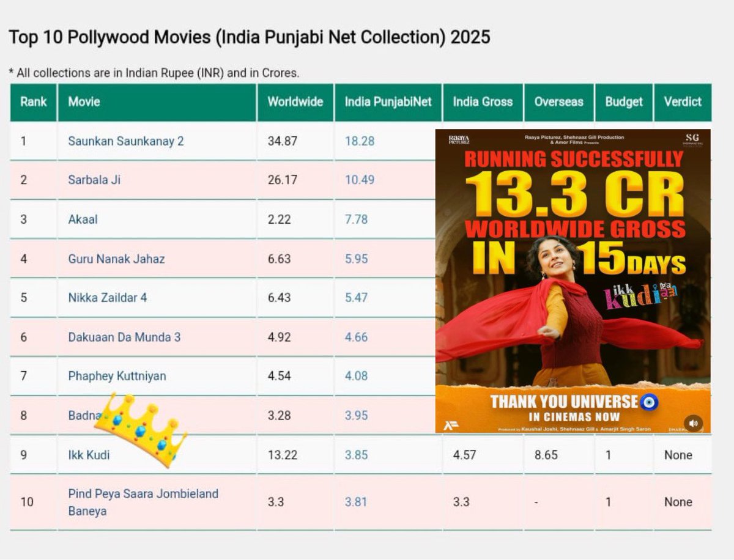The width and height of the screenshot is (734, 560).
Task: Open the Saunkan Saunkanay 2 movie link
Action: point(126,141)
